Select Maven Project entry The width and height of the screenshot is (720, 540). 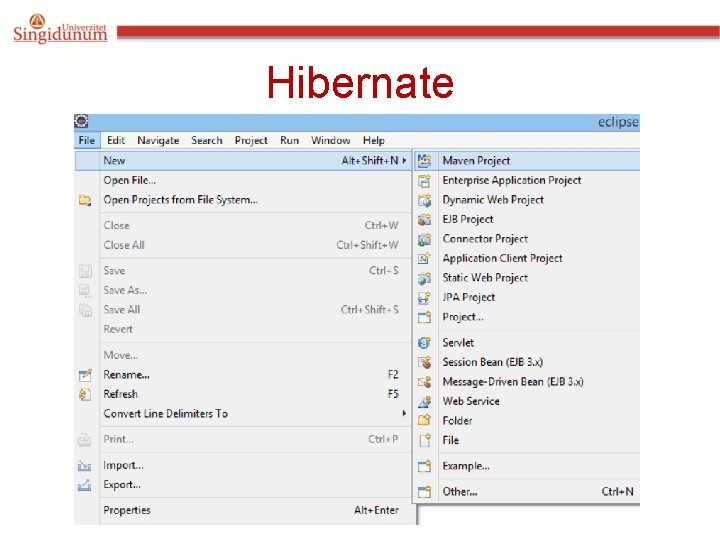(527, 161)
